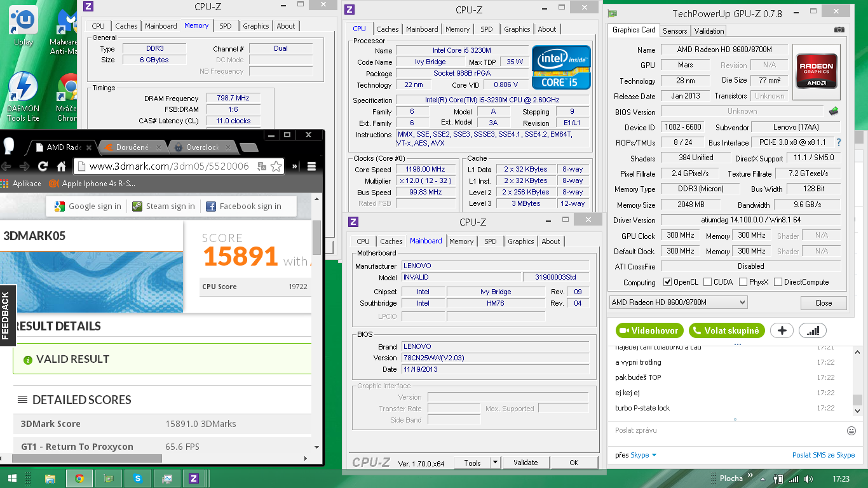Close the AMD Radeon Chrome tab
The image size is (868, 488).
(x=88, y=147)
